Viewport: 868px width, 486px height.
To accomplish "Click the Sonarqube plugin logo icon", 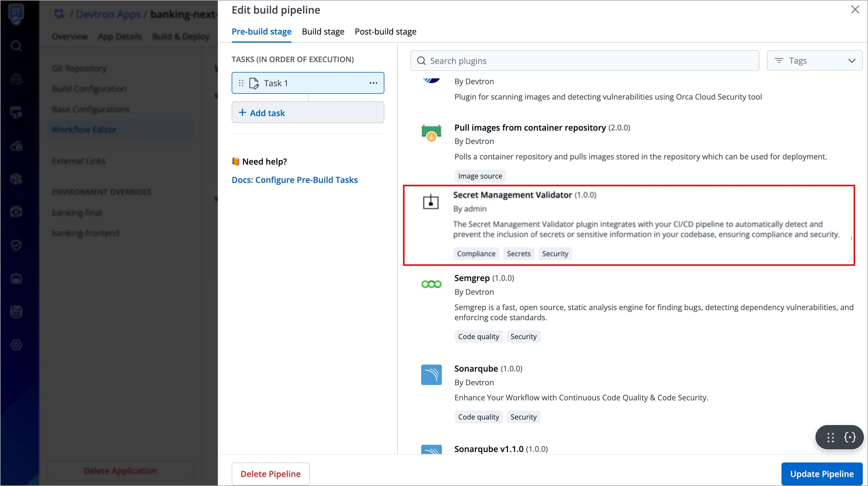I will (431, 375).
